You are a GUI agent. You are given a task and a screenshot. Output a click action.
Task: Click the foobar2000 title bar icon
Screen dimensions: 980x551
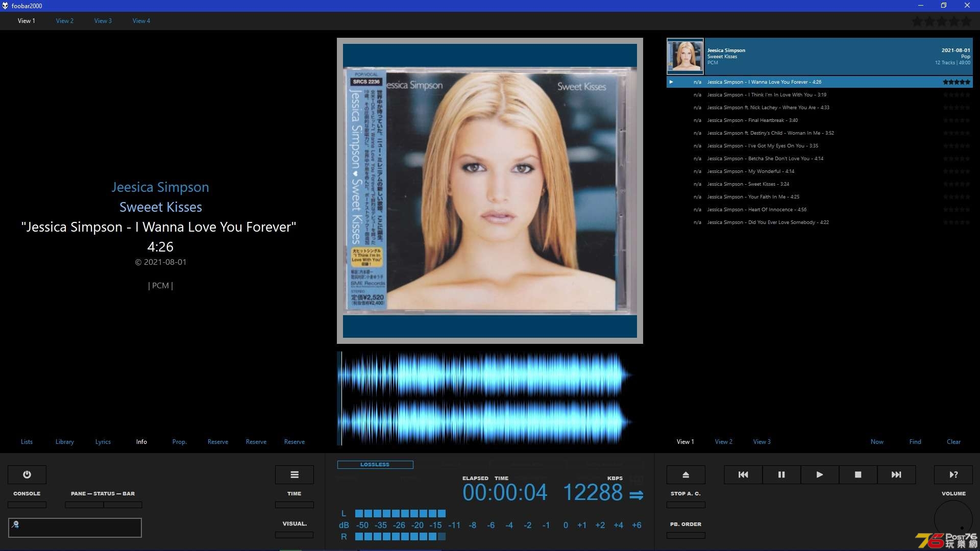coord(5,6)
